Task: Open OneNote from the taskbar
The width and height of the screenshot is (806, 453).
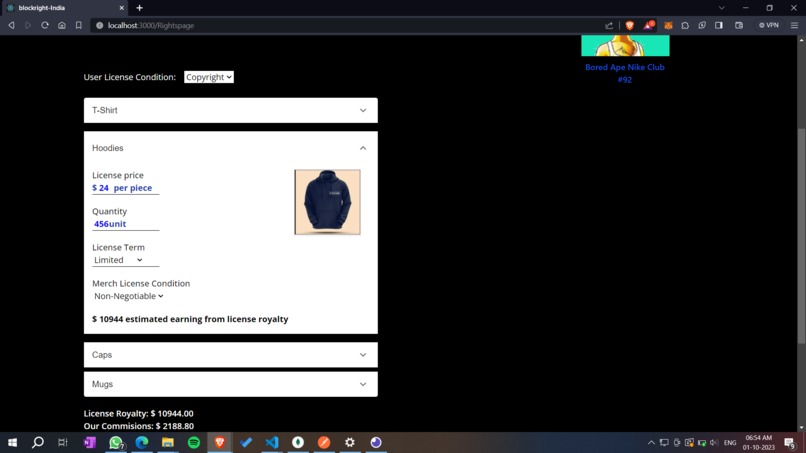Action: pos(90,442)
